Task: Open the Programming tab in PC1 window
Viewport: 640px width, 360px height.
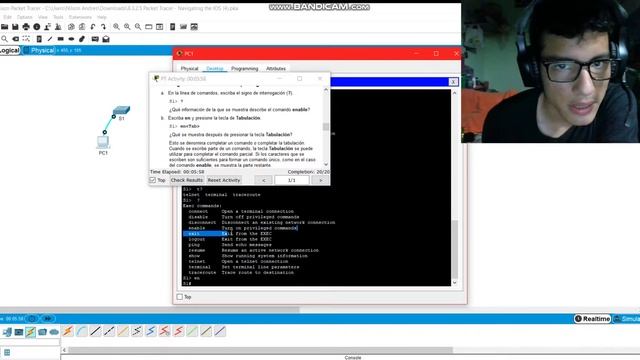Action: (x=244, y=69)
